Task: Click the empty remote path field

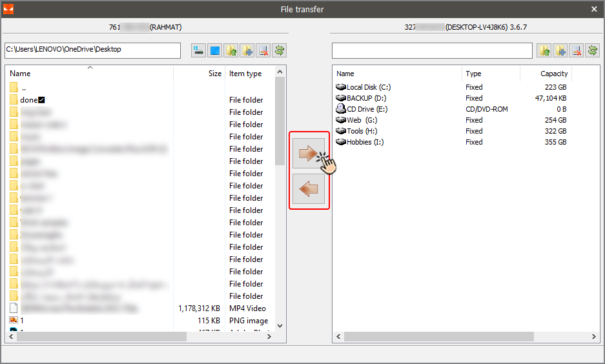Action: click(432, 50)
